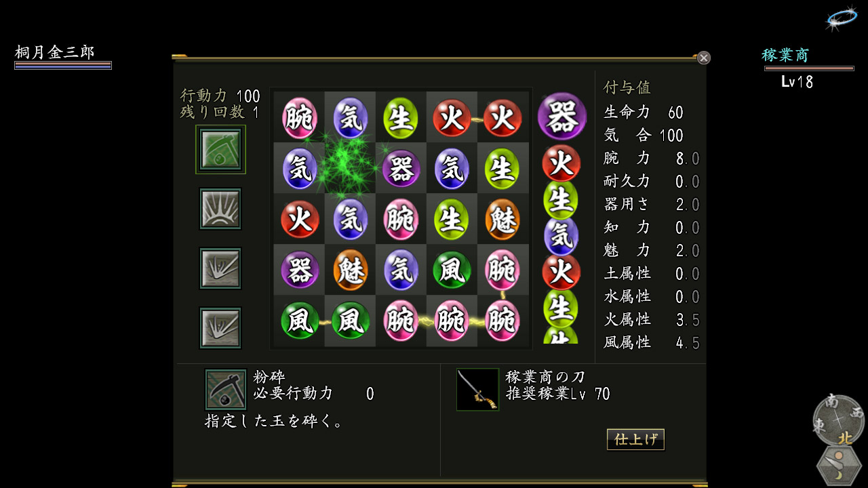This screenshot has width=868, height=488.
Task: Select the dark green 風 orb in fourth row
Action: [452, 270]
